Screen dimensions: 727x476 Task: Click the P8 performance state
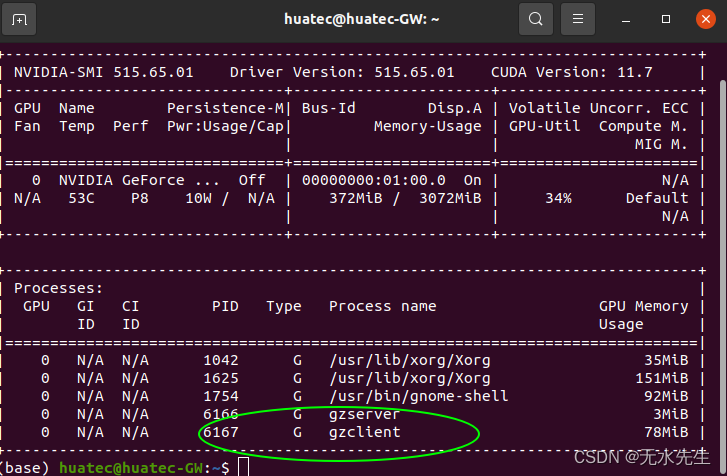(x=140, y=198)
